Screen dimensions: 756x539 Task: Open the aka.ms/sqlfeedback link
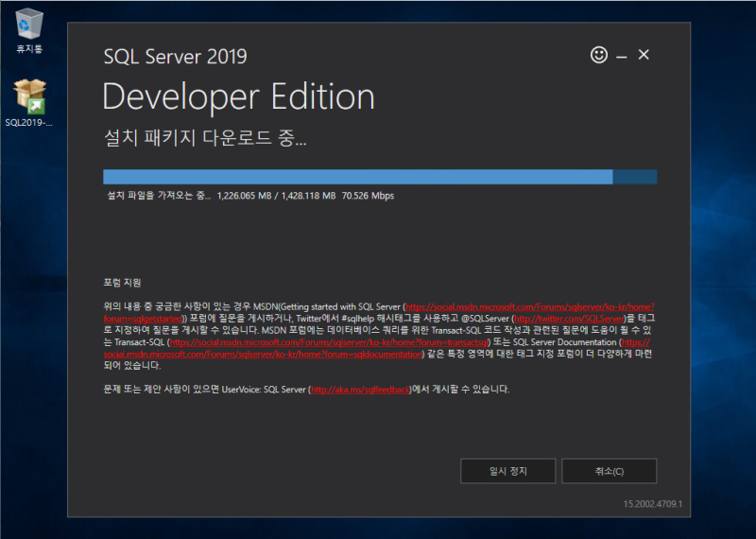click(360, 390)
